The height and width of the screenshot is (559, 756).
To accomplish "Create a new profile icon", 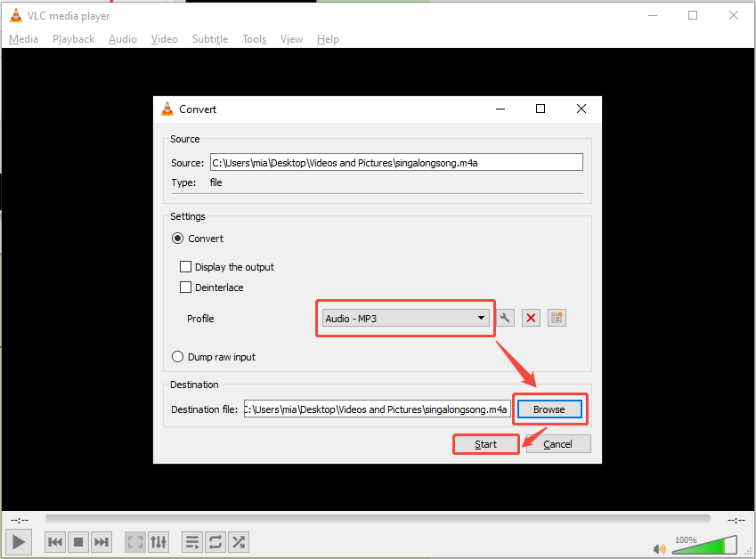I will click(557, 318).
